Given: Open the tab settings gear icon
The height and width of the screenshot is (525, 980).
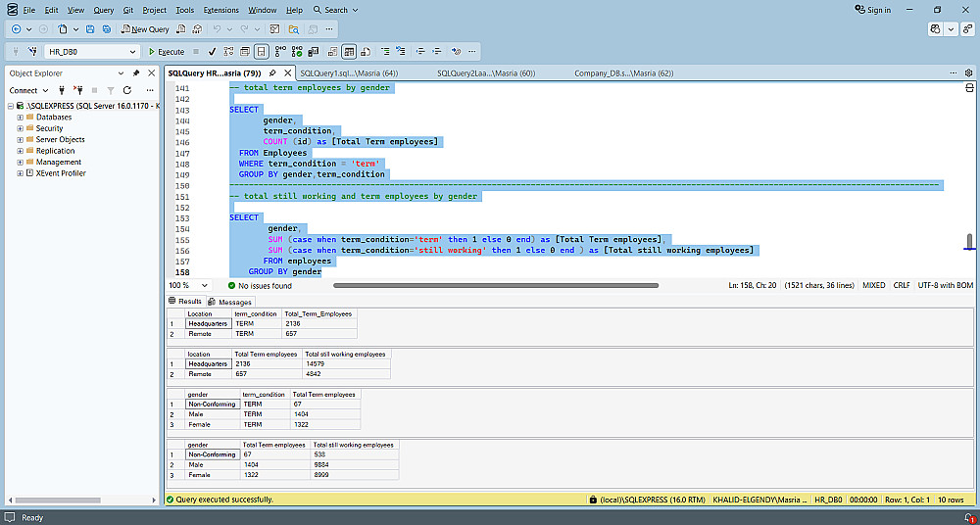Looking at the screenshot, I should [967, 73].
